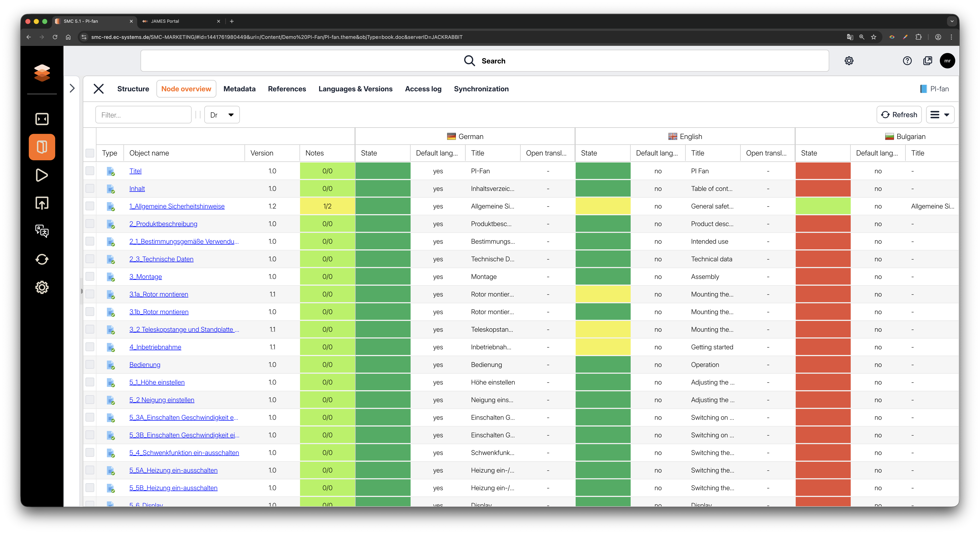Toggle the select-all header checkbox
This screenshot has height=534, width=980.
(90, 153)
